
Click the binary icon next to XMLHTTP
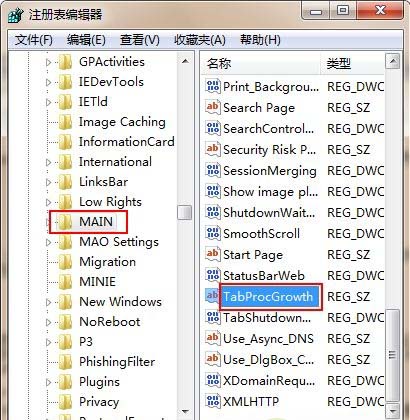(213, 401)
